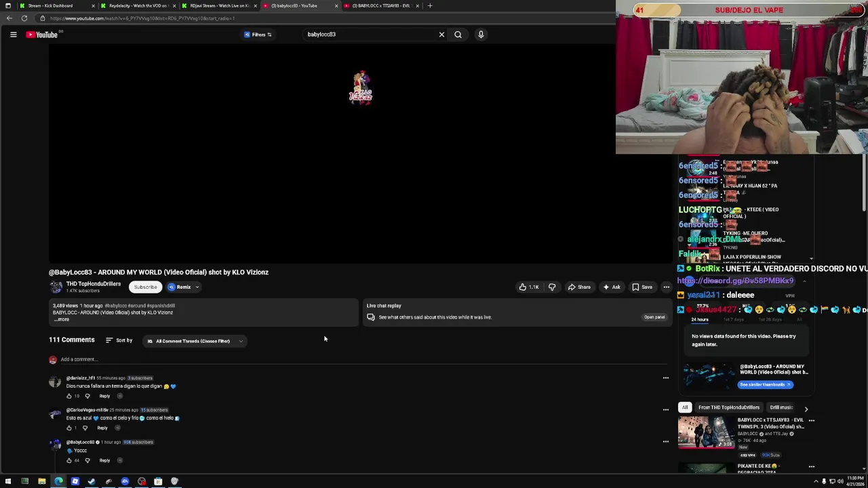Click See similar thumbnails button
Viewport: 868px width, 488px height.
[x=766, y=384]
